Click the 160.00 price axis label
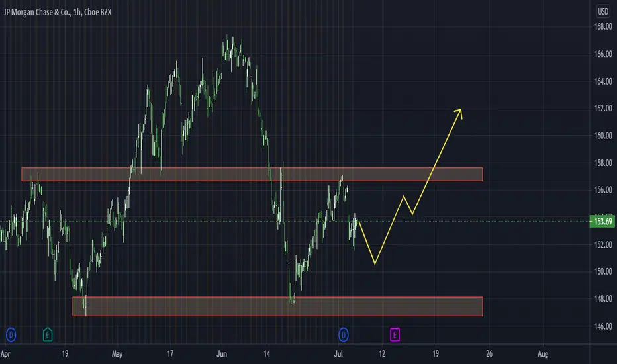Viewport: 617px width, 364px height. (603, 136)
